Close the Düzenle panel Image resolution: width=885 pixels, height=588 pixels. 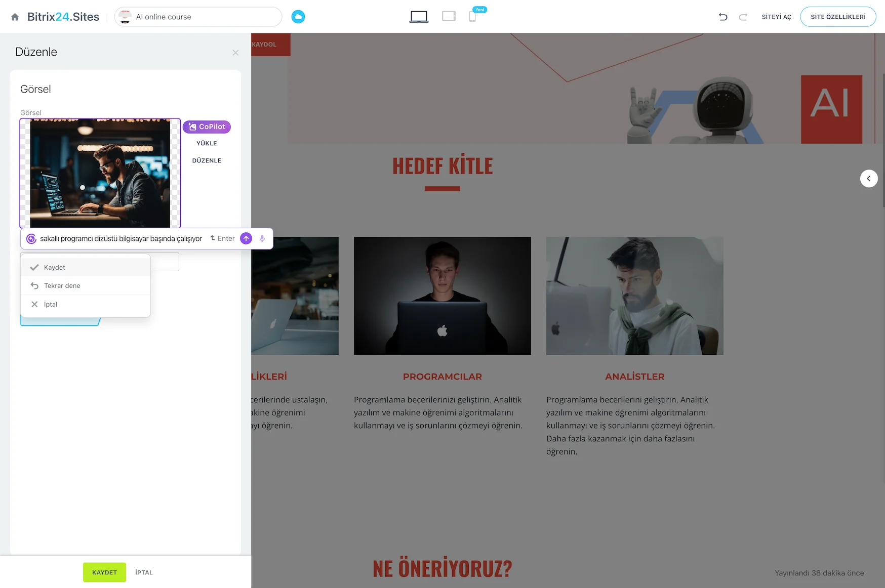(x=235, y=53)
